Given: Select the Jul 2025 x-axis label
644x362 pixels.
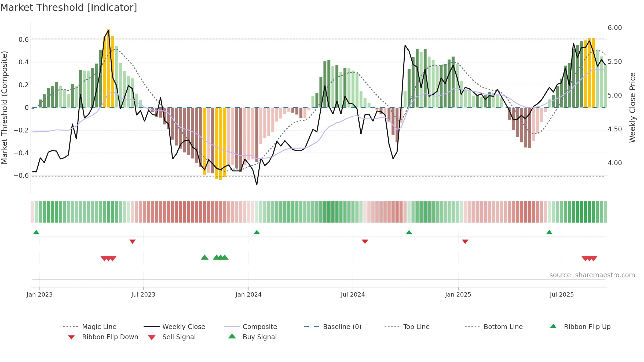Looking at the screenshot, I should [562, 294].
